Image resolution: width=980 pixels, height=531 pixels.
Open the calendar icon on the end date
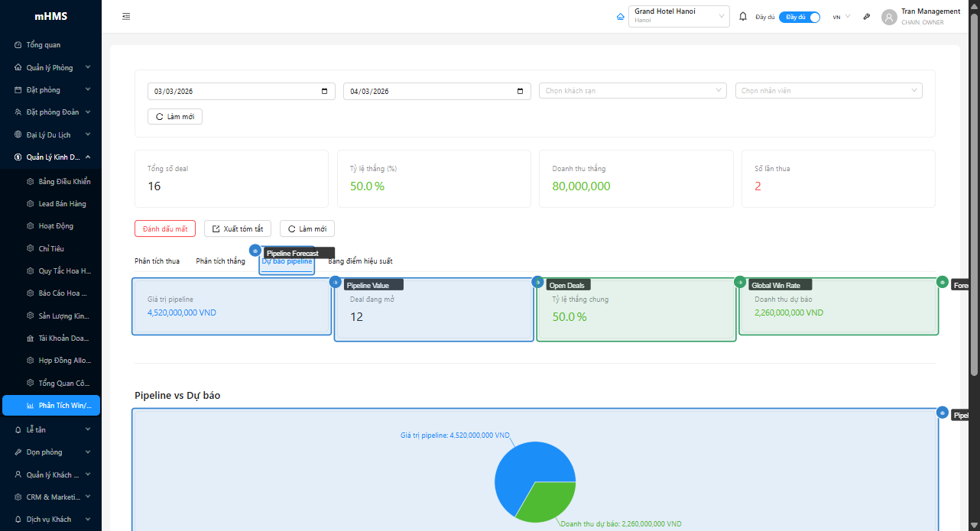(x=521, y=90)
